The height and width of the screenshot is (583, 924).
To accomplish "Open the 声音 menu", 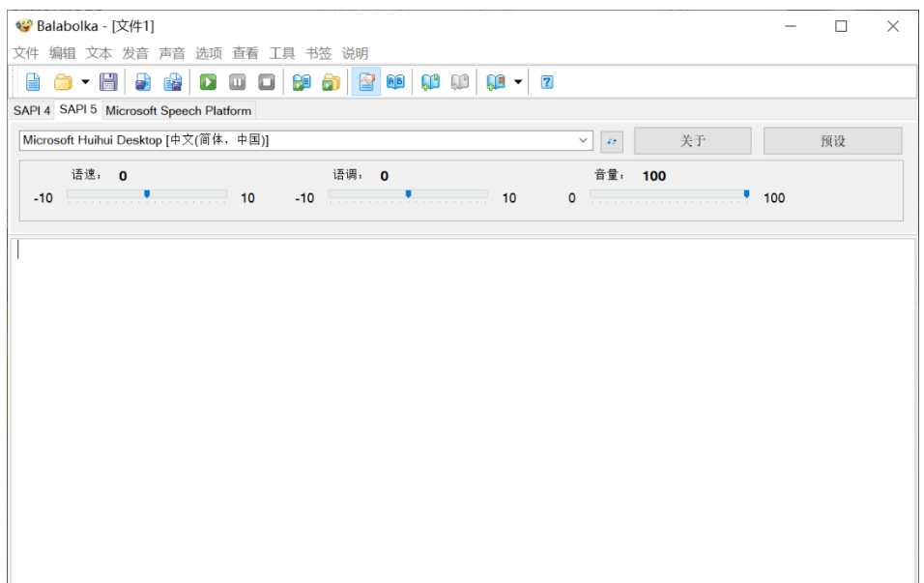I will click(x=172, y=53).
